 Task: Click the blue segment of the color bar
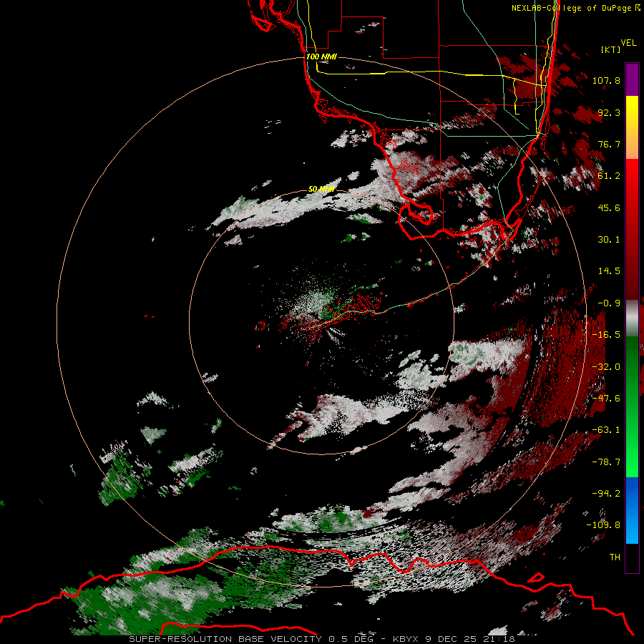[x=632, y=510]
